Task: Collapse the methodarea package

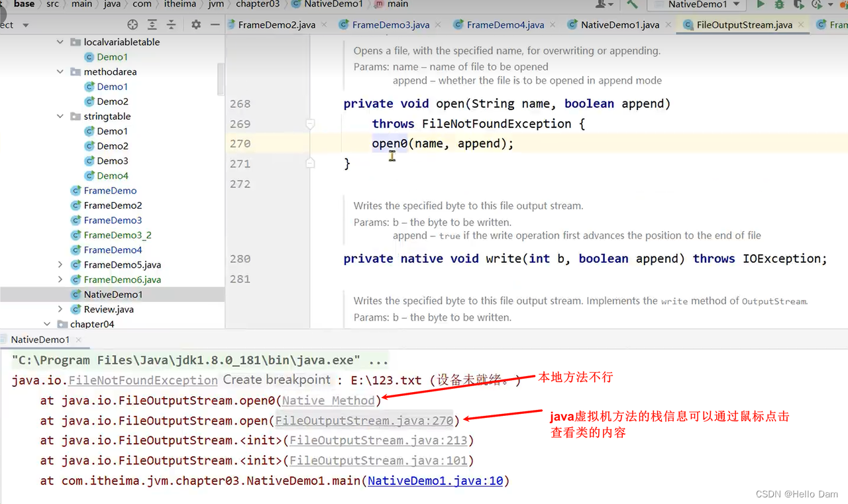Action: coord(60,72)
